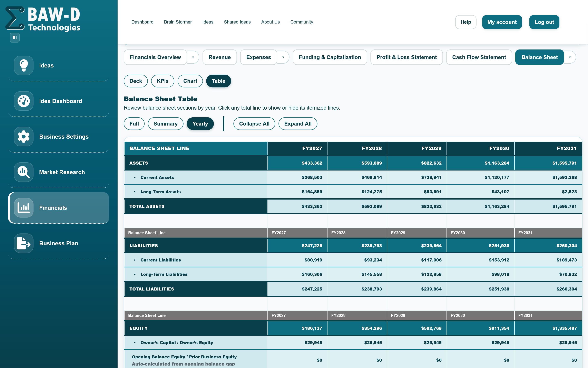588x368 pixels.
Task: Click the Collapse All button
Action: (x=254, y=124)
